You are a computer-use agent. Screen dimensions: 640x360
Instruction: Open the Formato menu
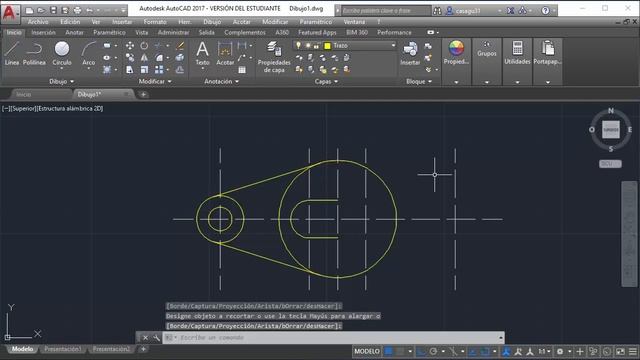click(155, 22)
